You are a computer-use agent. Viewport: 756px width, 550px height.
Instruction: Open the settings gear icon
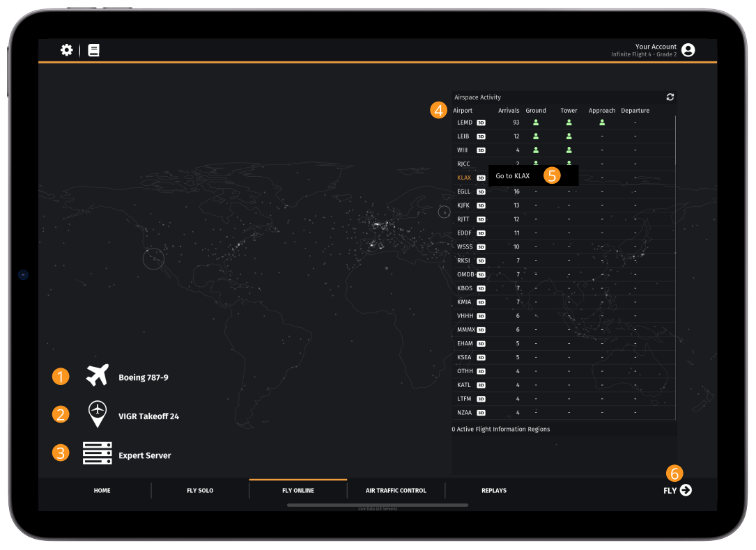point(67,50)
